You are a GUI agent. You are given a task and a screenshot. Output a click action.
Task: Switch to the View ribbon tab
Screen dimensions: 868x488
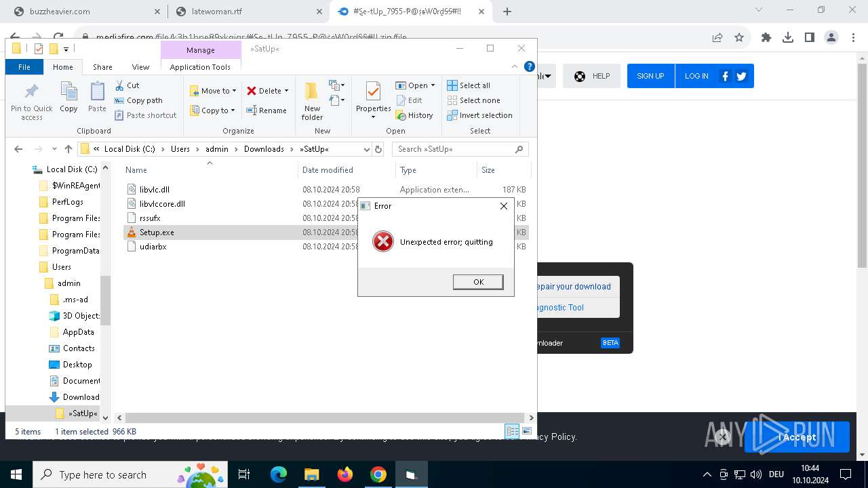click(x=140, y=66)
